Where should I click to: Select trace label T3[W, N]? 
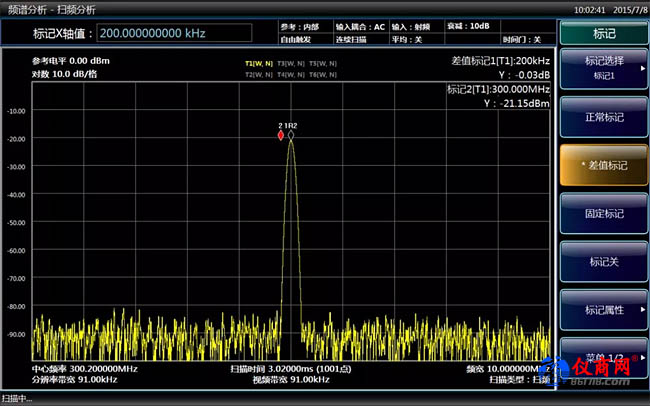[291, 63]
